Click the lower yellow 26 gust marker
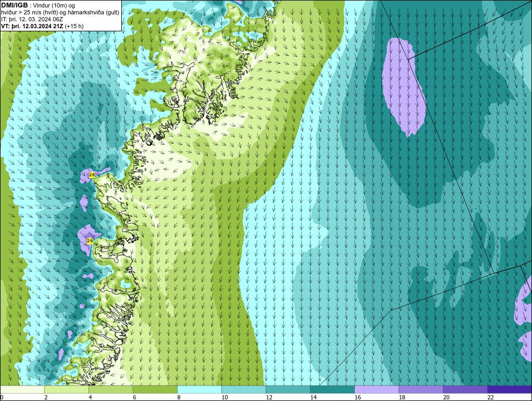The image size is (532, 401). coord(90,241)
